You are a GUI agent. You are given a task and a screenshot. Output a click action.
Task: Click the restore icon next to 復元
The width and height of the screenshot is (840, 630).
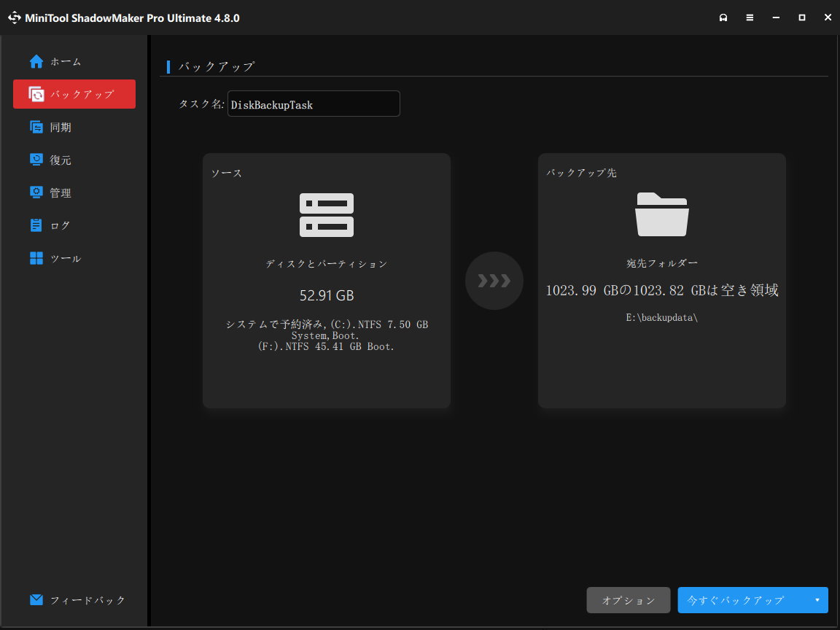[36, 160]
